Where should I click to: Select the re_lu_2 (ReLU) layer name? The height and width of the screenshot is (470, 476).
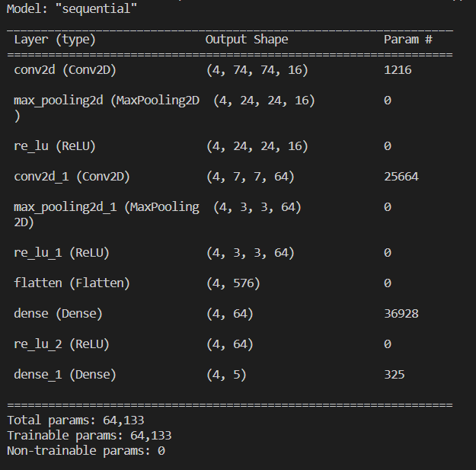62,344
